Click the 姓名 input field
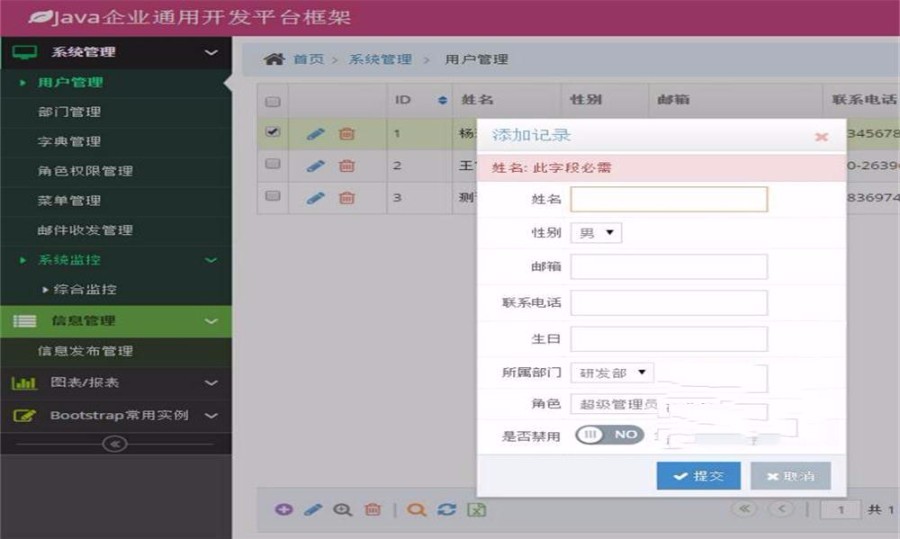This screenshot has height=539, width=900. (669, 199)
